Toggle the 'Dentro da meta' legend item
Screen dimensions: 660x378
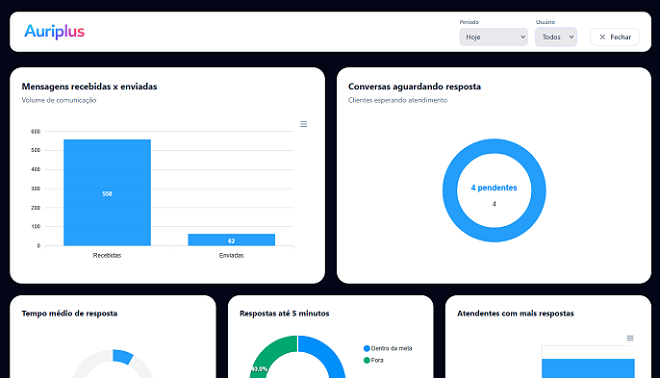pyautogui.click(x=388, y=348)
